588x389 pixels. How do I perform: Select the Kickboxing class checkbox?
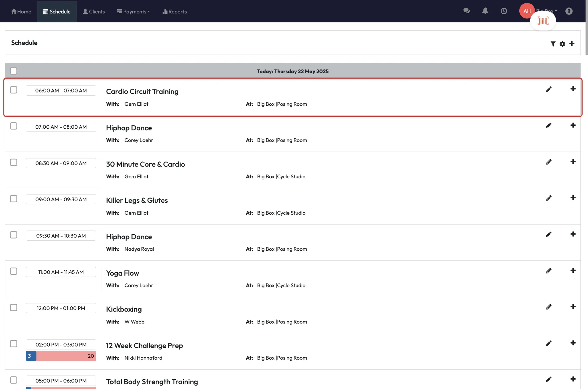tap(13, 307)
